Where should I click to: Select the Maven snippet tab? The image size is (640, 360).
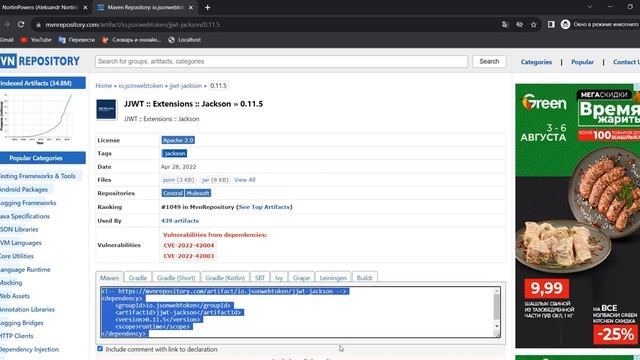pos(109,278)
